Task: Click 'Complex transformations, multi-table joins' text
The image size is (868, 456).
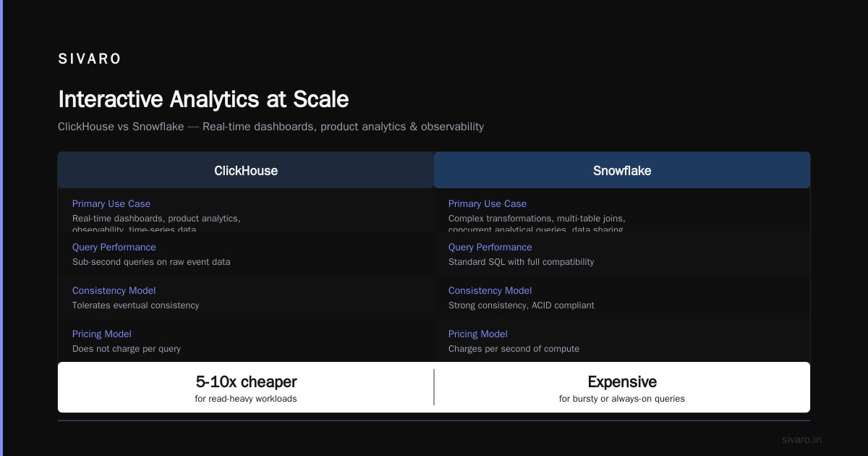Action: [537, 219]
